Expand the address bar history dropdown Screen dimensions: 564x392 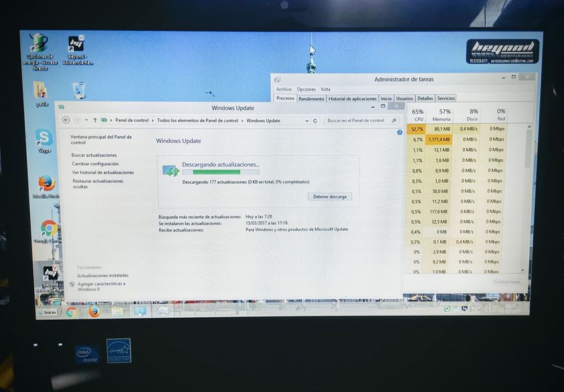pyautogui.click(x=307, y=121)
